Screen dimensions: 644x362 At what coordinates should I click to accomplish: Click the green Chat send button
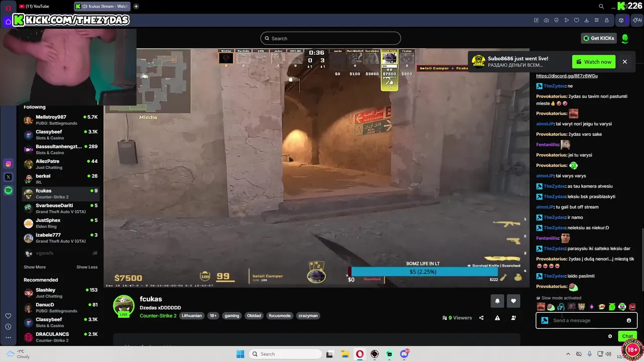click(627, 336)
